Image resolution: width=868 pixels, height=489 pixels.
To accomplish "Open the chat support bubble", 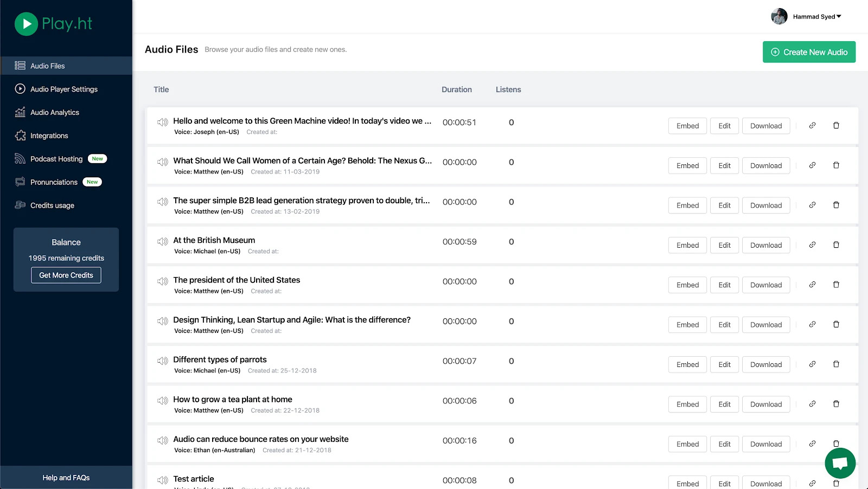I will [x=840, y=463].
